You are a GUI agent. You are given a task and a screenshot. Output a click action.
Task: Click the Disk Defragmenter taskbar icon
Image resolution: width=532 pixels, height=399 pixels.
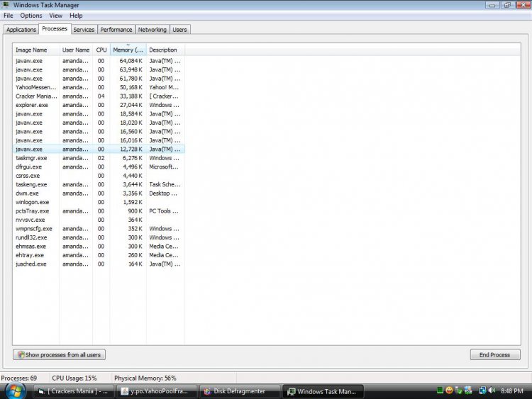point(208,391)
